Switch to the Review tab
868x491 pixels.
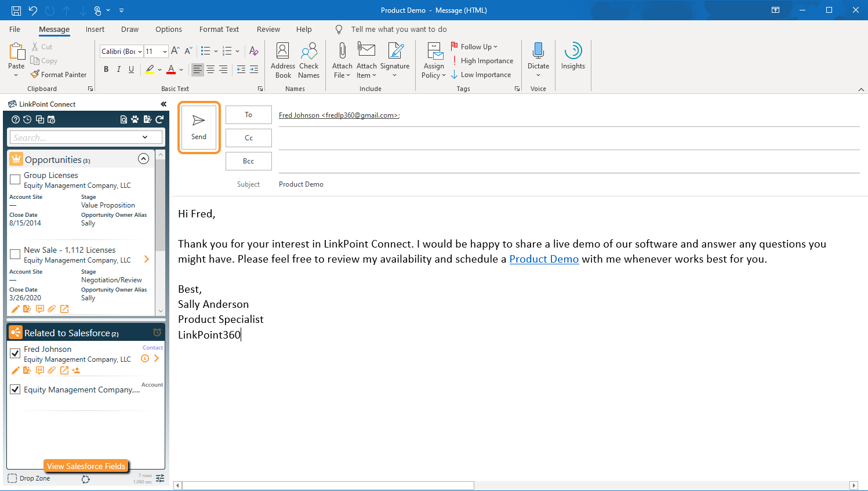pos(268,30)
